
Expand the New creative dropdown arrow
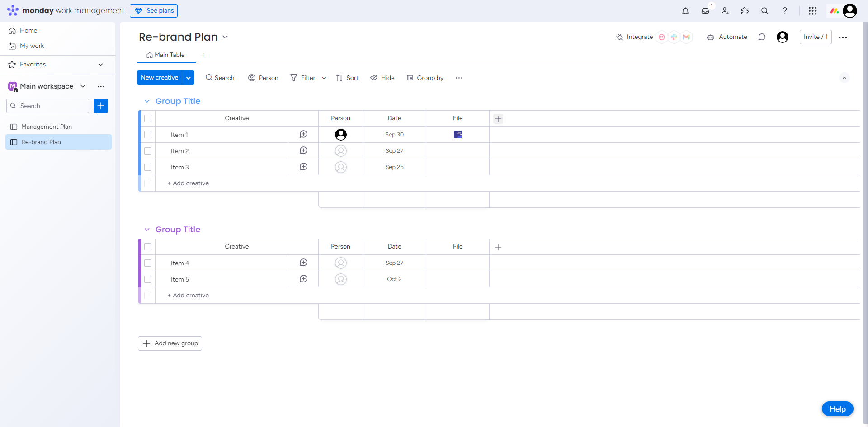[189, 78]
